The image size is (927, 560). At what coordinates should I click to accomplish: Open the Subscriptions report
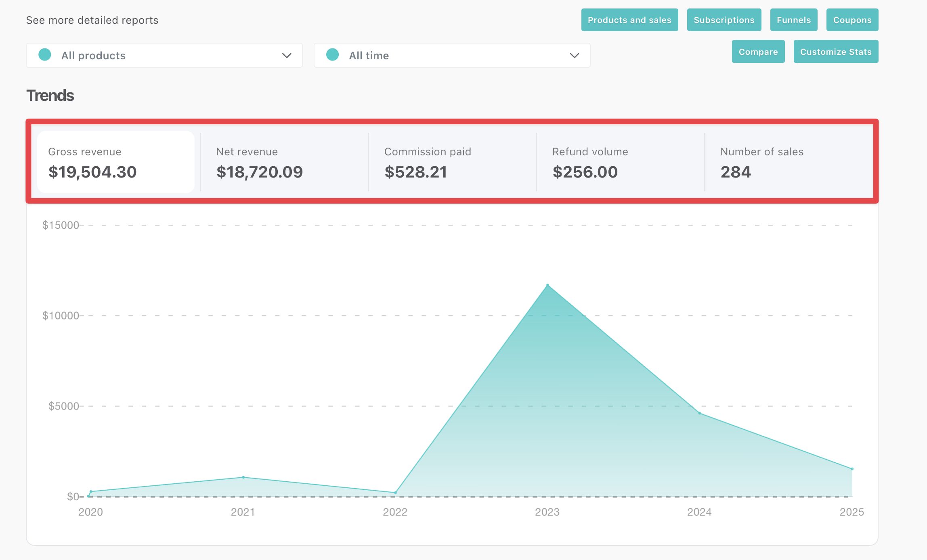pyautogui.click(x=724, y=20)
